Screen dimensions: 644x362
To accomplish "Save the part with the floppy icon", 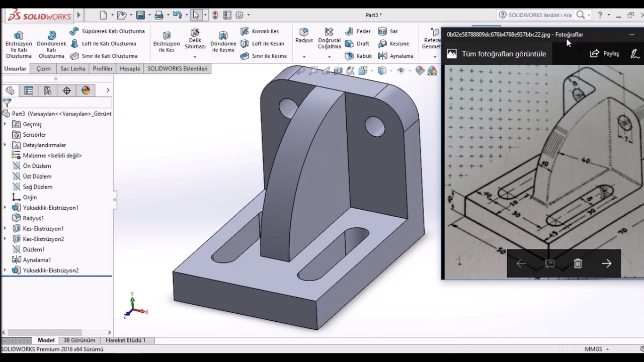I will (x=140, y=15).
